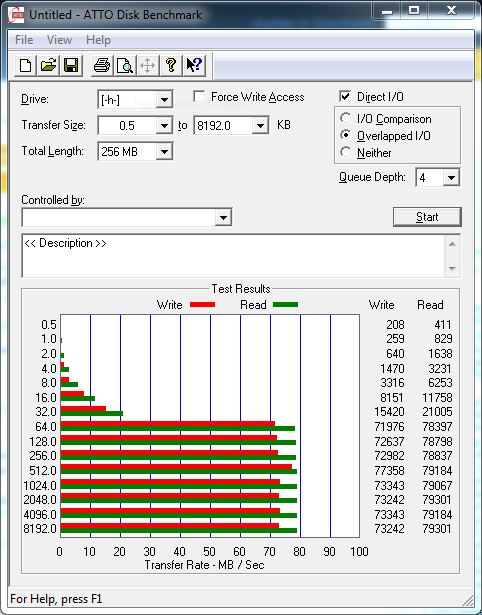
Task: Choose the Neither radio option
Action: click(x=346, y=152)
